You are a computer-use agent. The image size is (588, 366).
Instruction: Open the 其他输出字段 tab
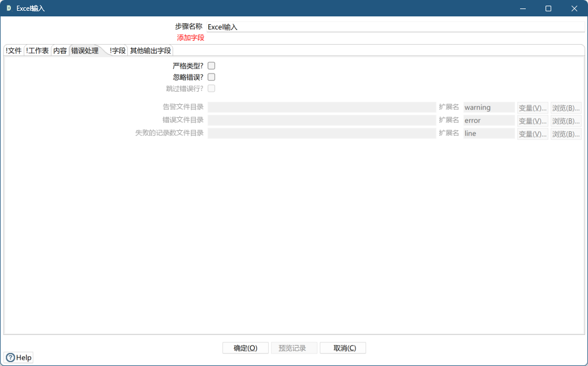coord(149,50)
